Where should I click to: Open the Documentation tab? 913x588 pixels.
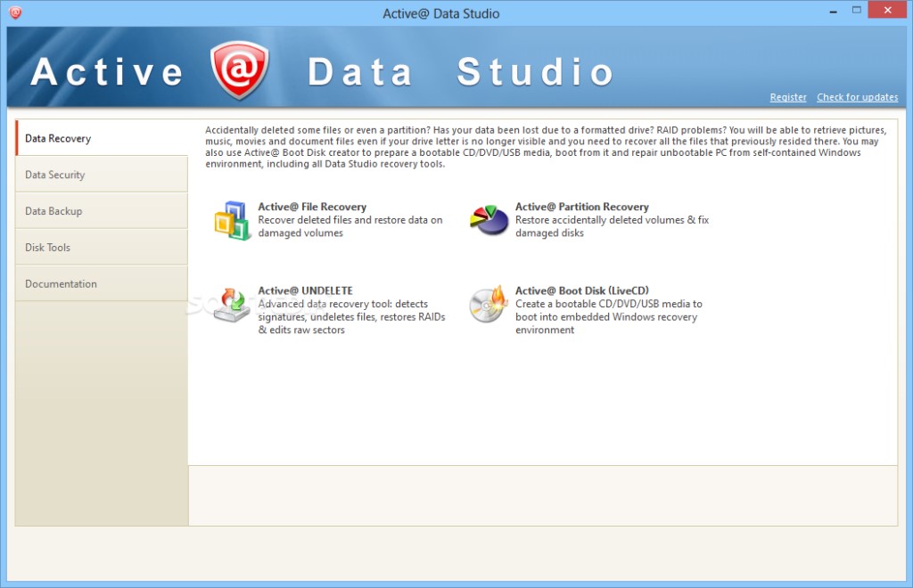pos(102,284)
